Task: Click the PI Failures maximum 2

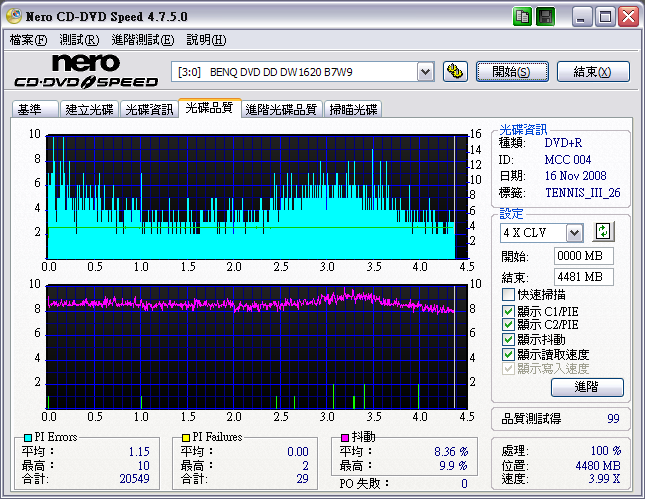Action: [305, 466]
